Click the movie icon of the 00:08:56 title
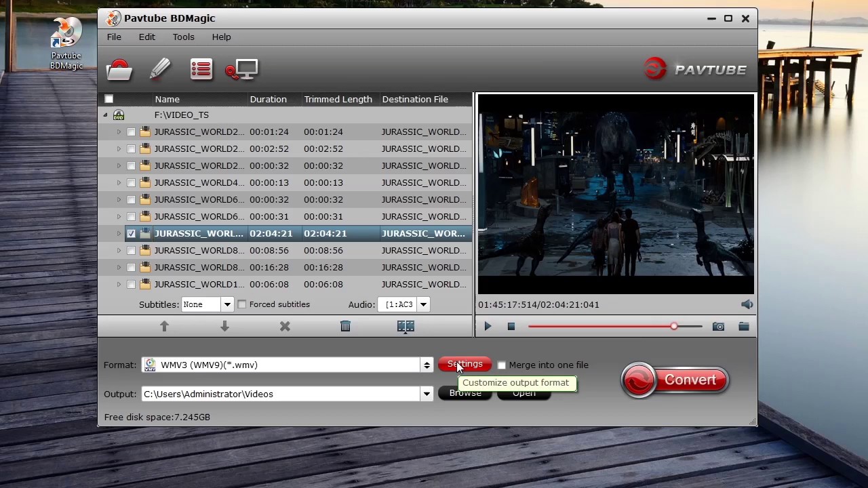The image size is (868, 488). [145, 251]
